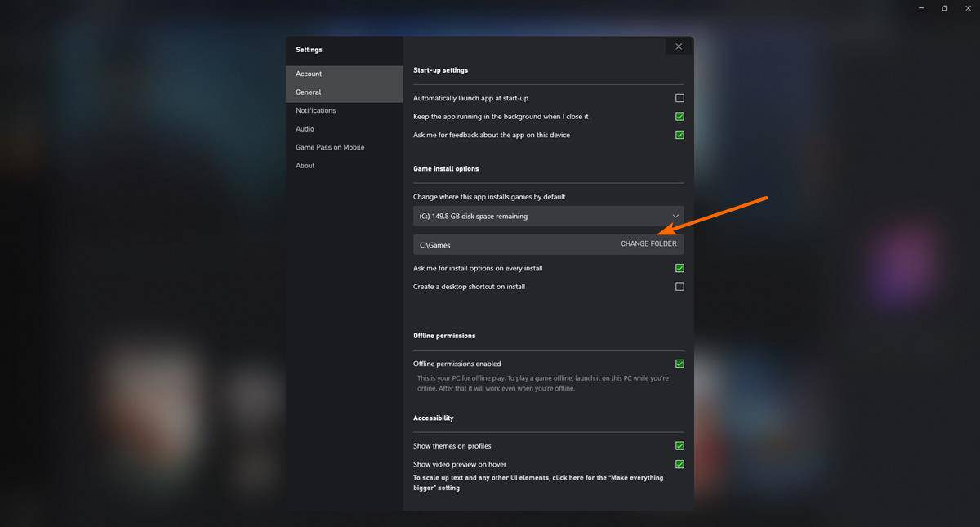Open the Notifications settings section
This screenshot has height=527, width=980.
click(315, 110)
